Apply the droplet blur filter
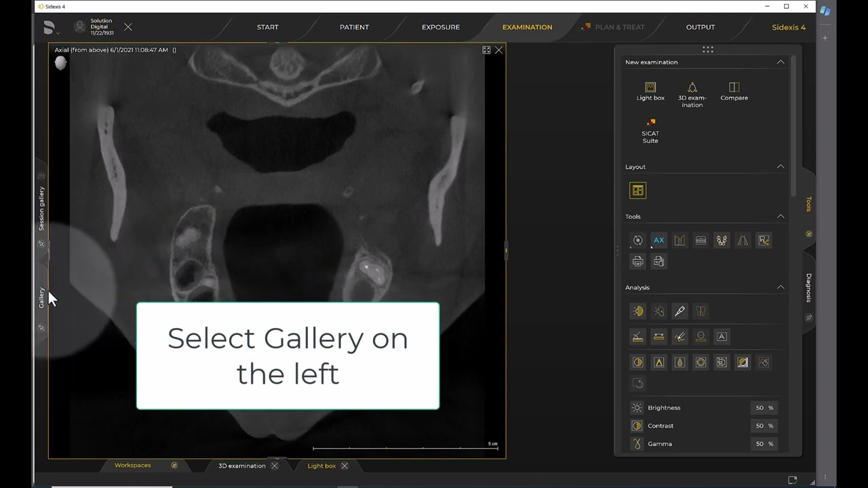This screenshot has width=868, height=488. [679, 362]
